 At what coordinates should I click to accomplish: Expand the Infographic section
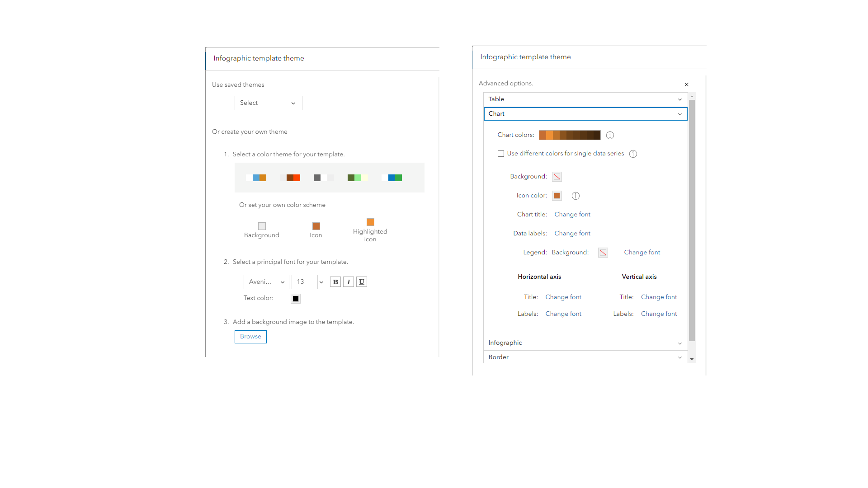pos(585,343)
